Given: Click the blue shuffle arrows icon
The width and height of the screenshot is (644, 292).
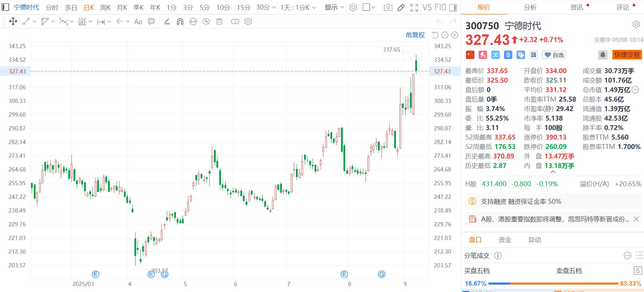Looking at the screenshot, I should pos(495,55).
